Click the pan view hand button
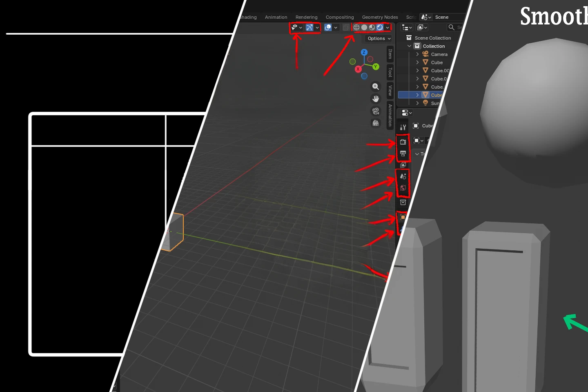The height and width of the screenshot is (392, 588). click(x=376, y=99)
